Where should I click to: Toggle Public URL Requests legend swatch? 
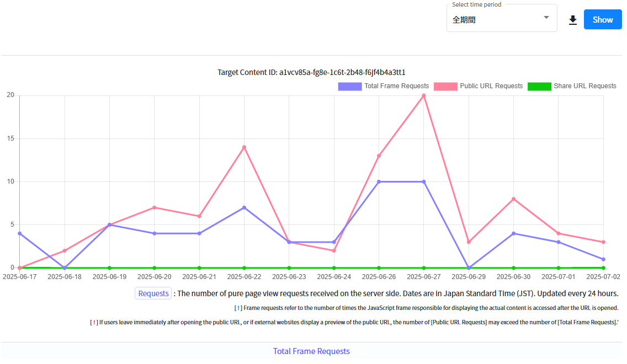tap(445, 86)
